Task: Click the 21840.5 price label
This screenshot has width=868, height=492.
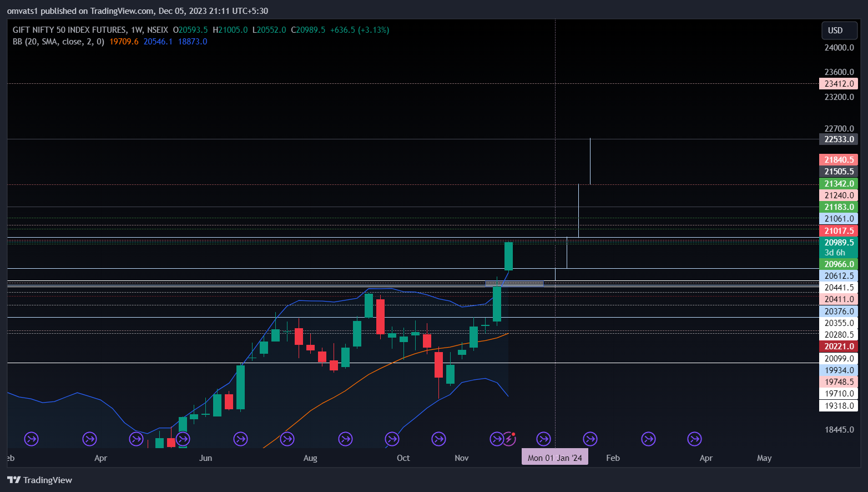Action: tap(839, 160)
